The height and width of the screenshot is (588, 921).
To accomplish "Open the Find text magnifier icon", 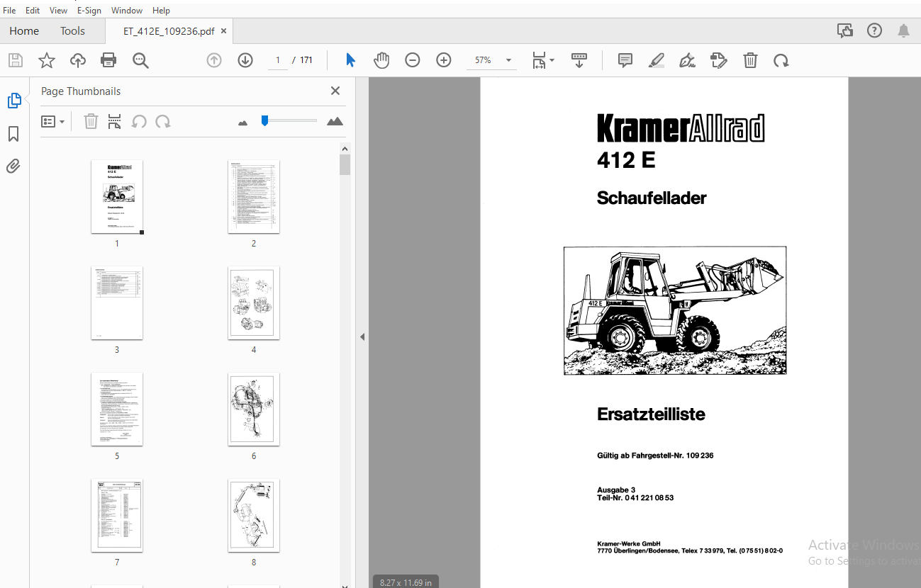I will click(140, 61).
